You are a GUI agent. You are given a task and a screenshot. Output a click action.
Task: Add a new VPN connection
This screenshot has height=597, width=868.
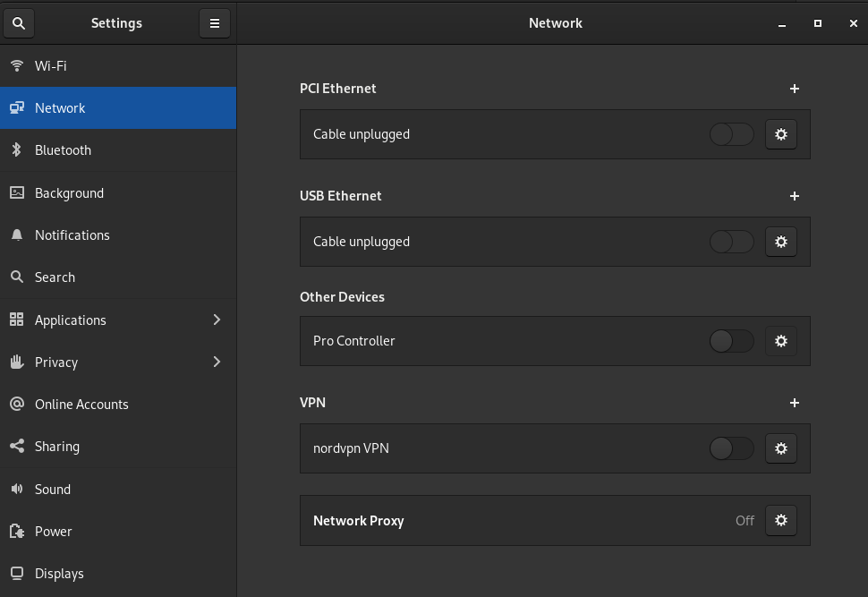(x=794, y=403)
